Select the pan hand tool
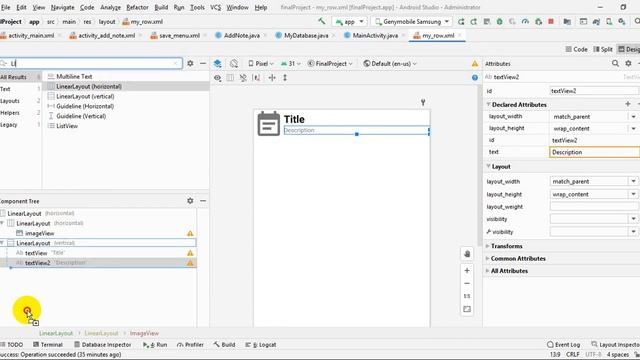 (467, 254)
